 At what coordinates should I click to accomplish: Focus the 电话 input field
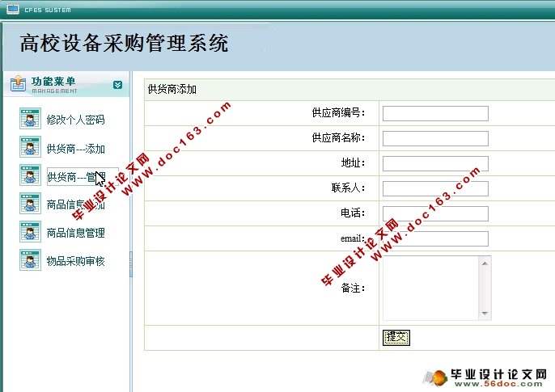tap(435, 214)
